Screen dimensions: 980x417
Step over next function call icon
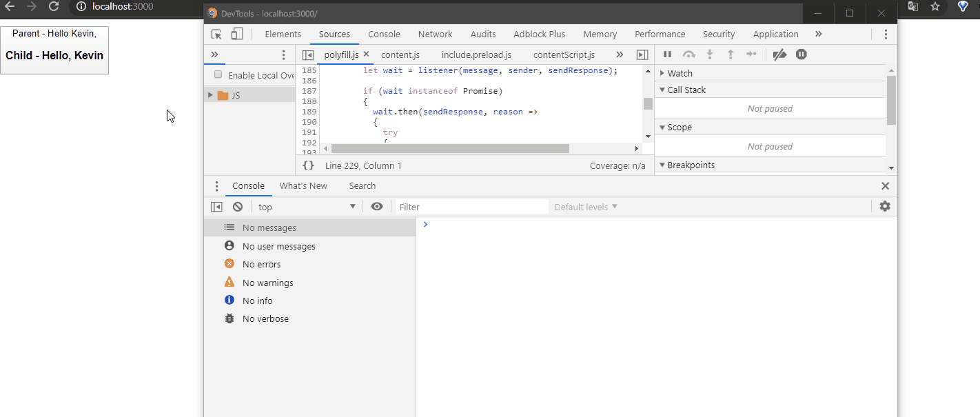[x=689, y=54]
